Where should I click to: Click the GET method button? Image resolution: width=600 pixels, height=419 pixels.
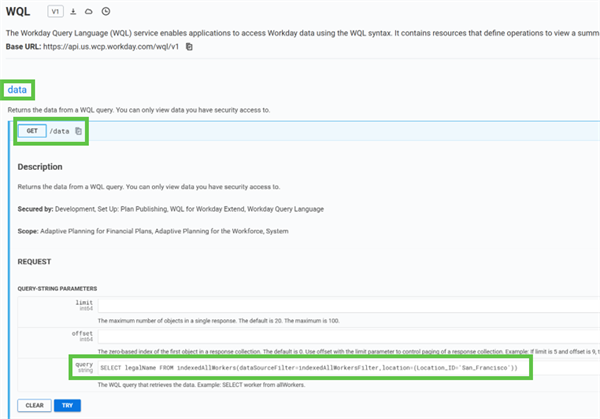coord(32,131)
